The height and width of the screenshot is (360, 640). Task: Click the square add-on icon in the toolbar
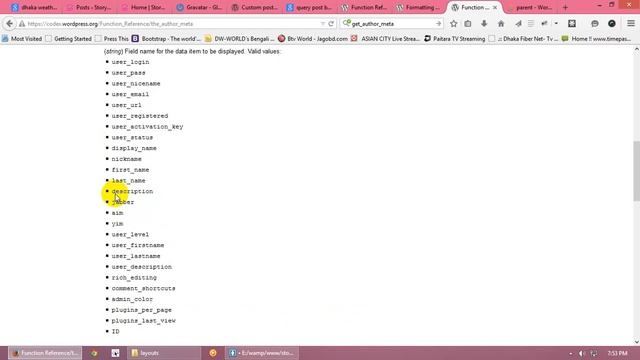click(572, 24)
